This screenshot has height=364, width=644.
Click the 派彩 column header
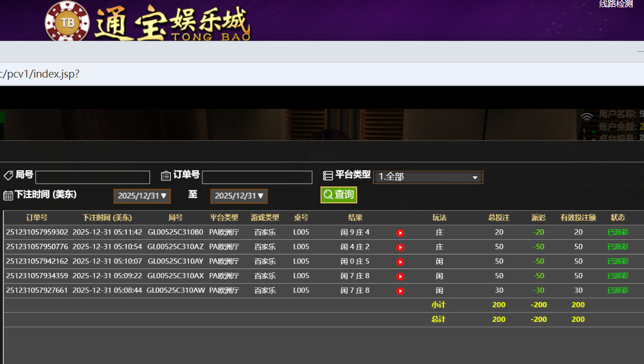(x=538, y=218)
